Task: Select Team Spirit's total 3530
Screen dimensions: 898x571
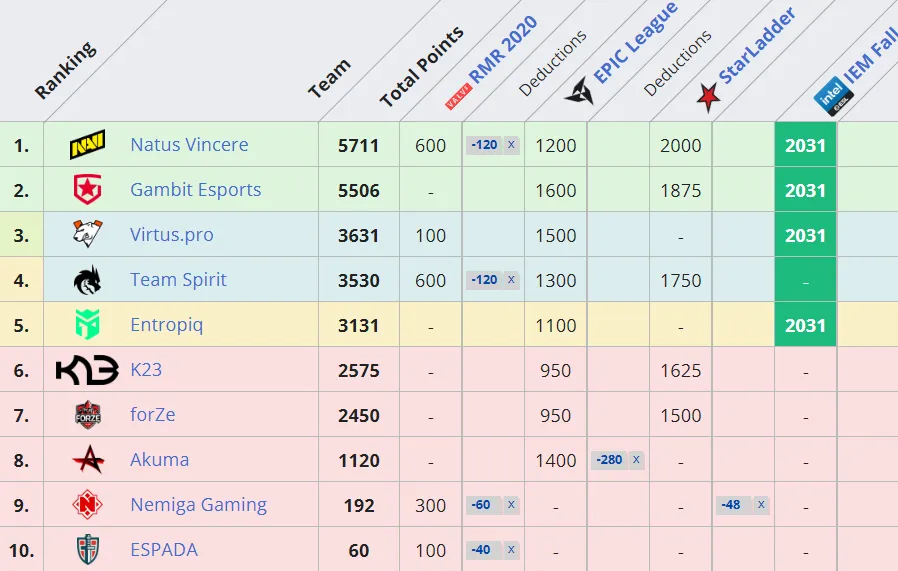Action: (x=359, y=280)
